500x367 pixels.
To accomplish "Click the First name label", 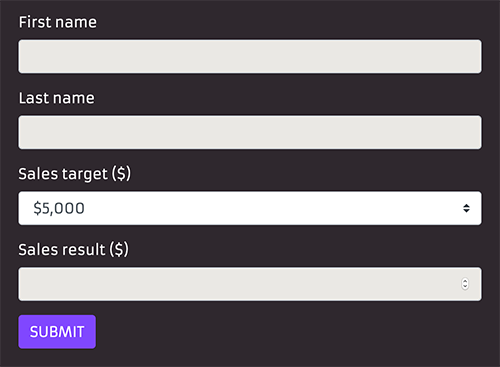I will [x=58, y=22].
